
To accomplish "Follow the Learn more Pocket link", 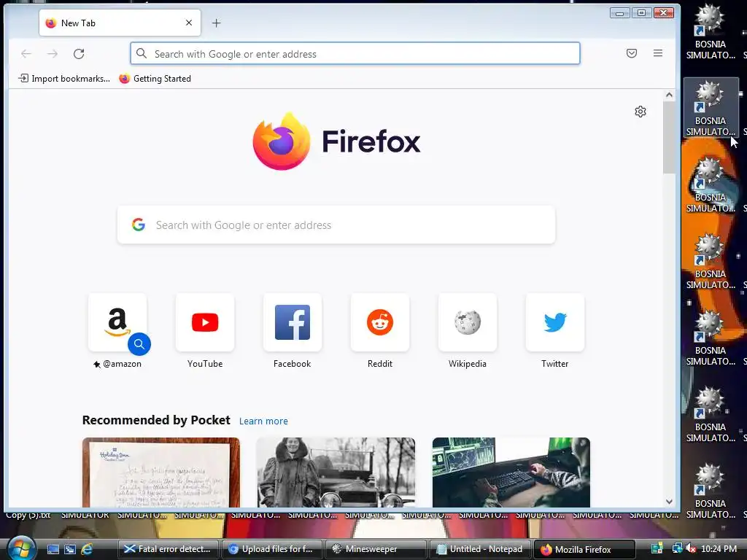I will (x=263, y=421).
